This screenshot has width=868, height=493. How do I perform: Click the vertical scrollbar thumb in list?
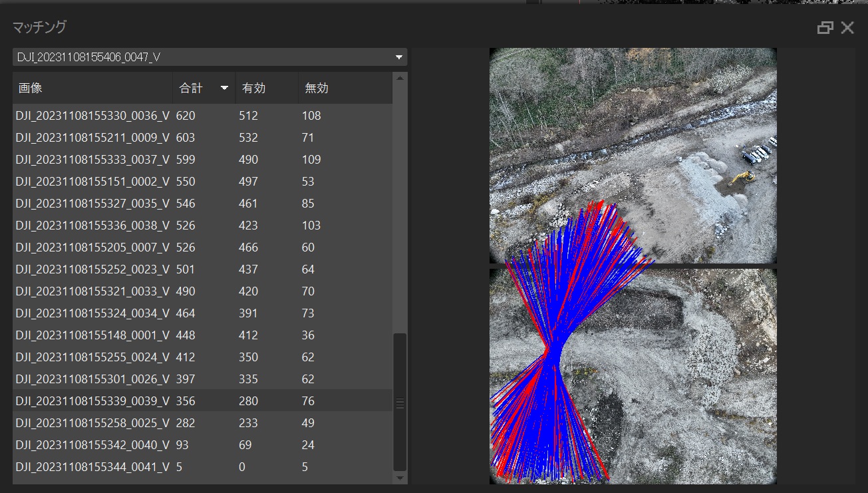point(400,402)
